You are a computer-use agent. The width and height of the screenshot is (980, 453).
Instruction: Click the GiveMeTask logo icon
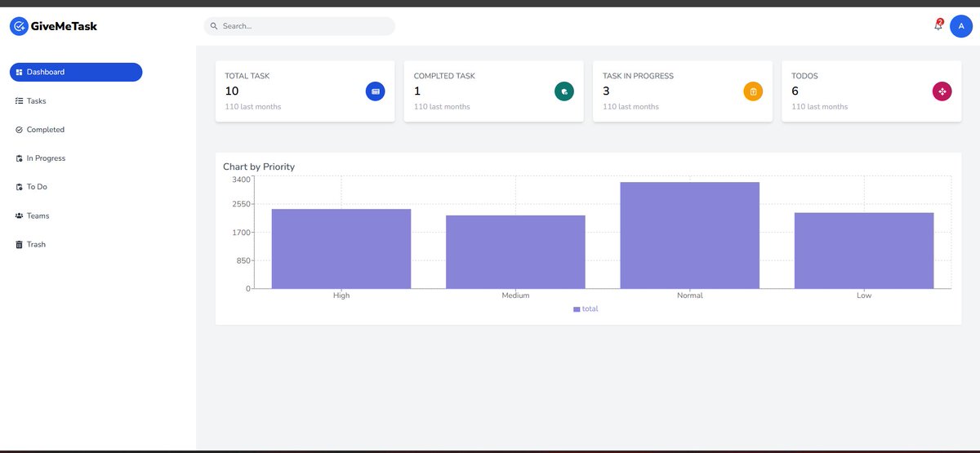point(19,26)
